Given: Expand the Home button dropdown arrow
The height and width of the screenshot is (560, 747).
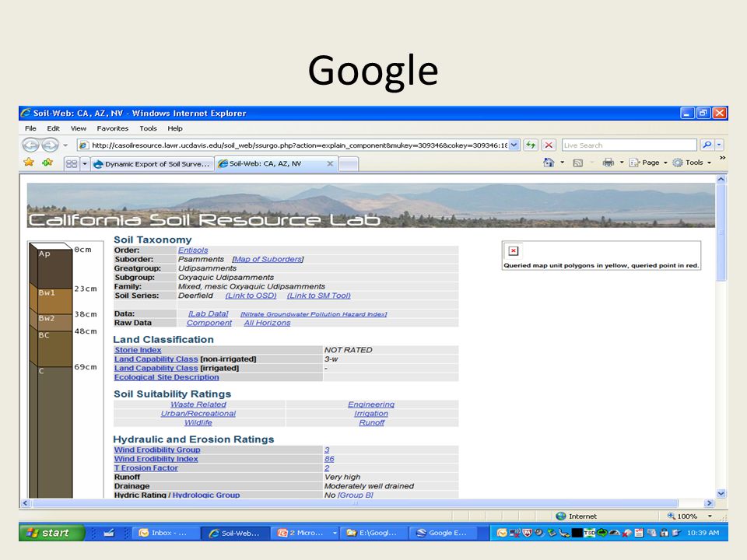Looking at the screenshot, I should click(562, 163).
